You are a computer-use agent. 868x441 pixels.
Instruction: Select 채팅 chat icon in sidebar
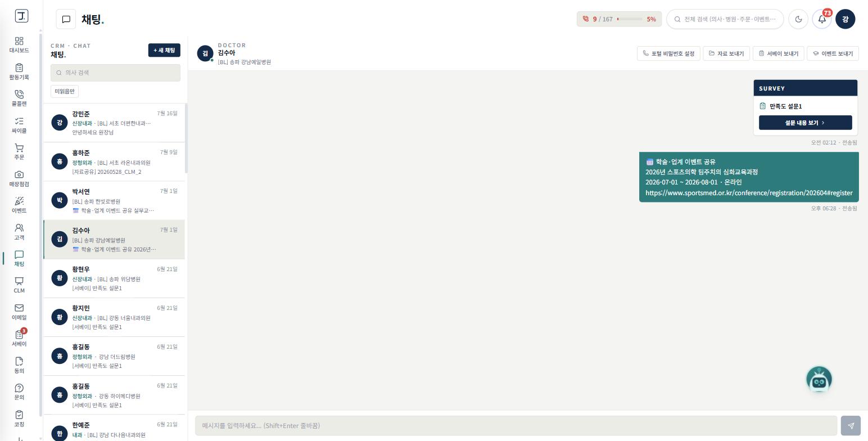pos(19,258)
